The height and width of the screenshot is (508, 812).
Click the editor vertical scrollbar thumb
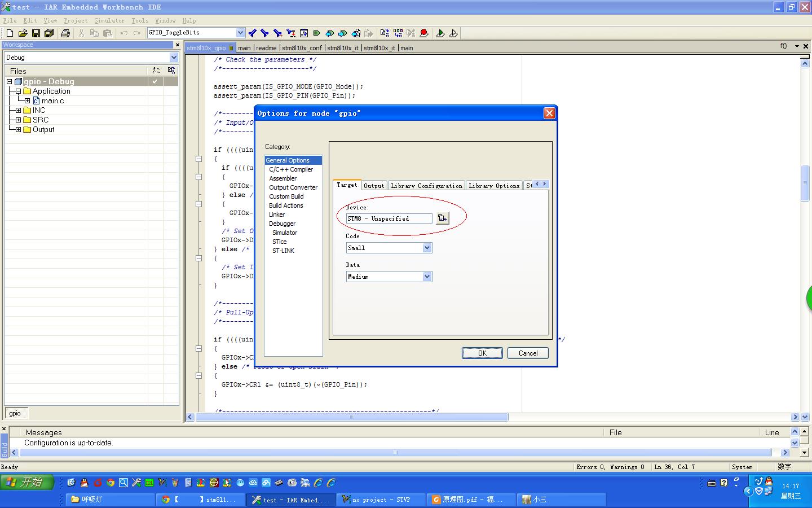click(805, 183)
